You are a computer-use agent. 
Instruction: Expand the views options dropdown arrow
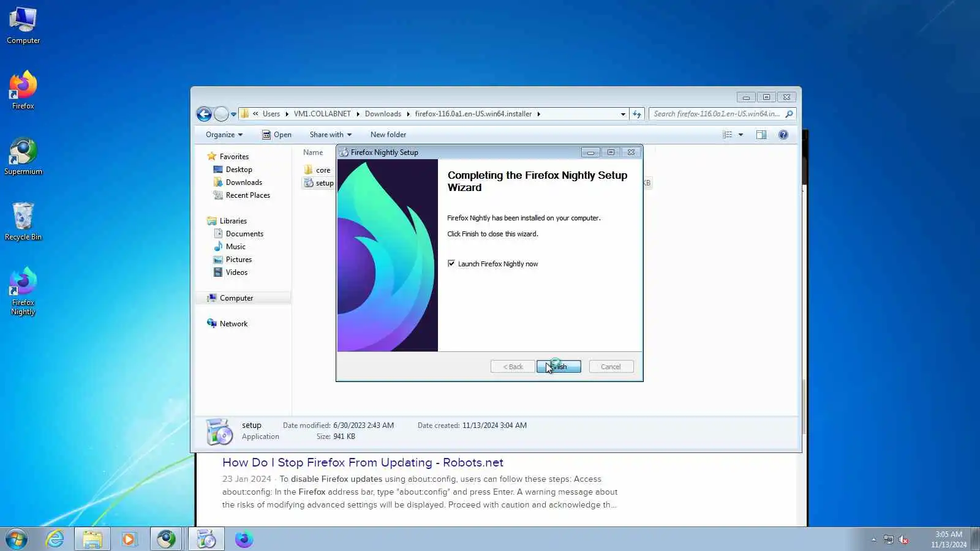(741, 135)
